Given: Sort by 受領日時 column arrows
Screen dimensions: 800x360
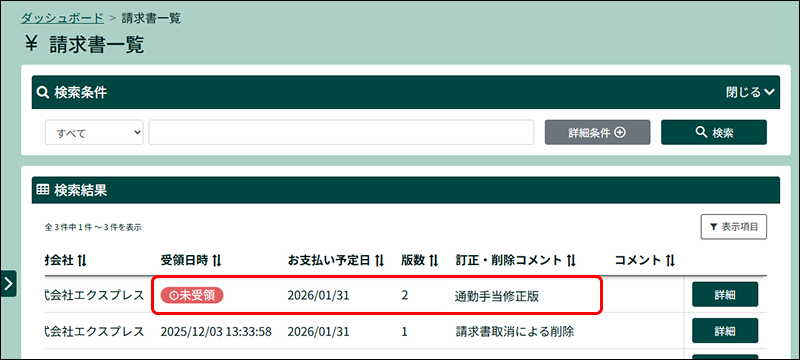Looking at the screenshot, I should (x=217, y=261).
